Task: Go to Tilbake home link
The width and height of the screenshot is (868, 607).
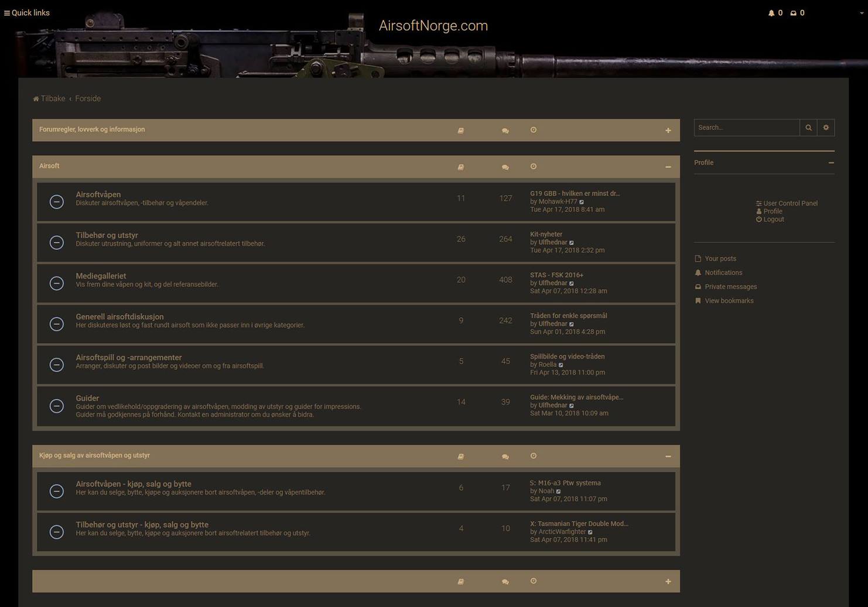Action: (x=49, y=98)
